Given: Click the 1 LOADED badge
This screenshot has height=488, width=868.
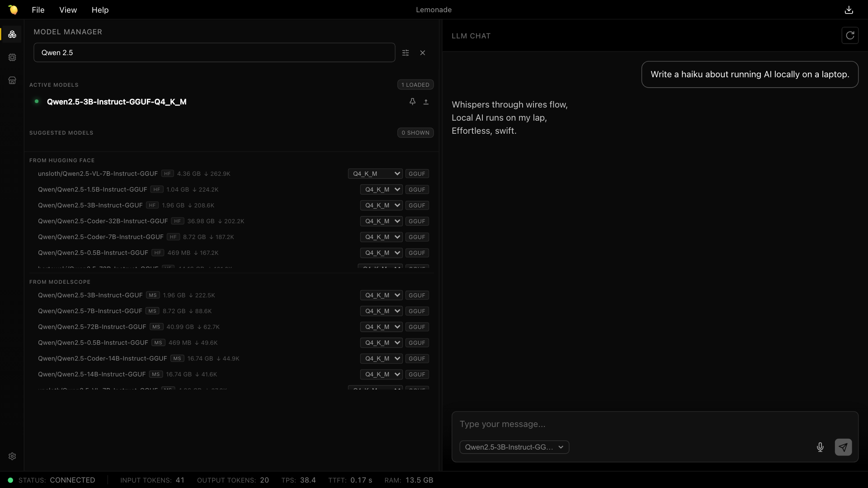Looking at the screenshot, I should [415, 84].
